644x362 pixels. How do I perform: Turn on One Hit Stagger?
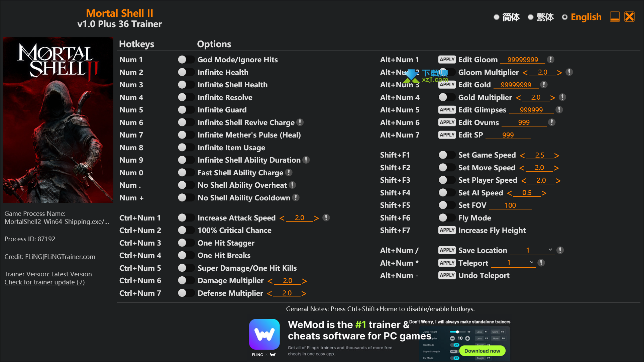pyautogui.click(x=186, y=243)
